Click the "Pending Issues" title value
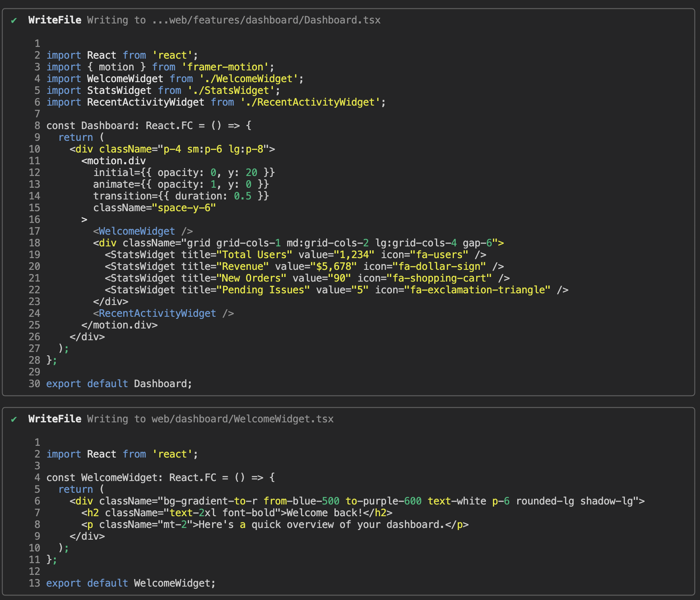Viewport: 700px width, 600px height. (263, 290)
